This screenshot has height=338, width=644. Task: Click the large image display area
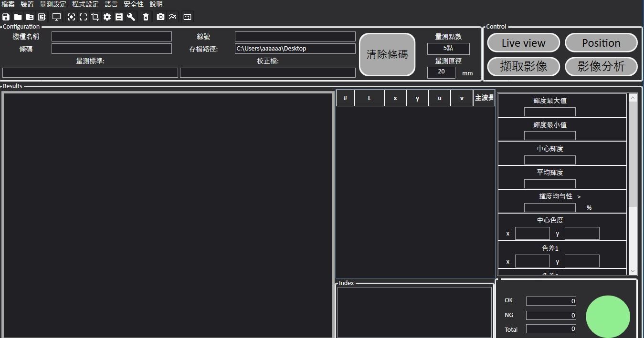[x=168, y=215]
